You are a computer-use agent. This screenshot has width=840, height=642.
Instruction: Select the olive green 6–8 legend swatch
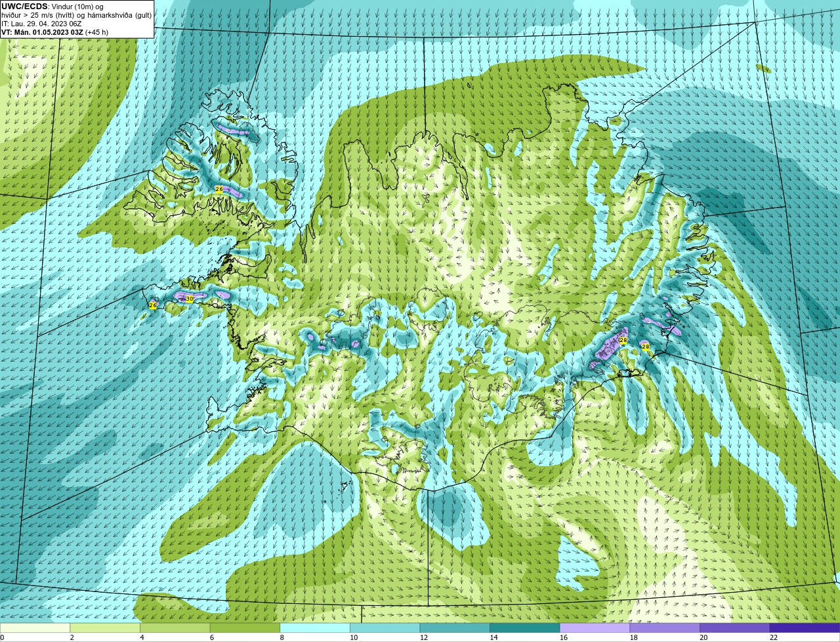(245, 628)
